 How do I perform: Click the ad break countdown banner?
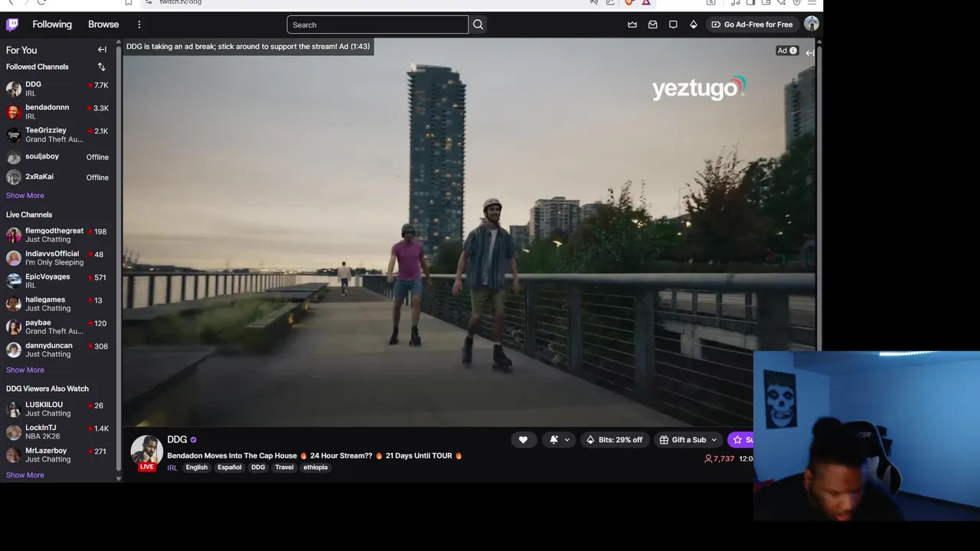pyautogui.click(x=248, y=47)
